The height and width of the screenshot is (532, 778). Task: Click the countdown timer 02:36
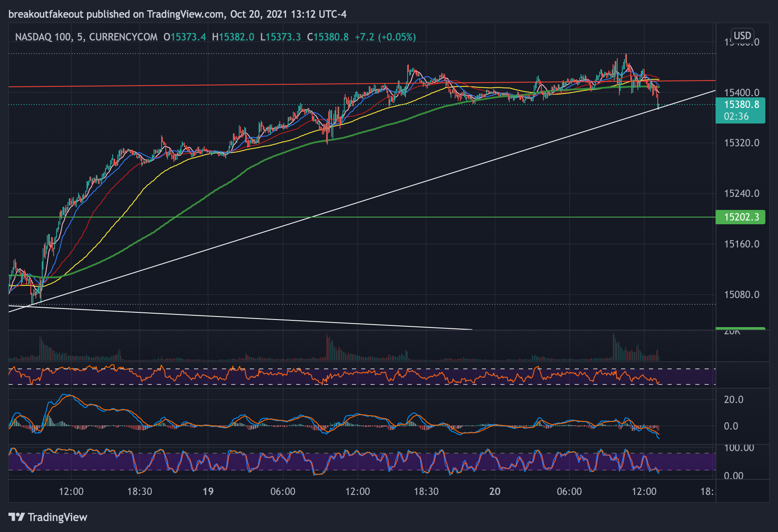(x=736, y=116)
